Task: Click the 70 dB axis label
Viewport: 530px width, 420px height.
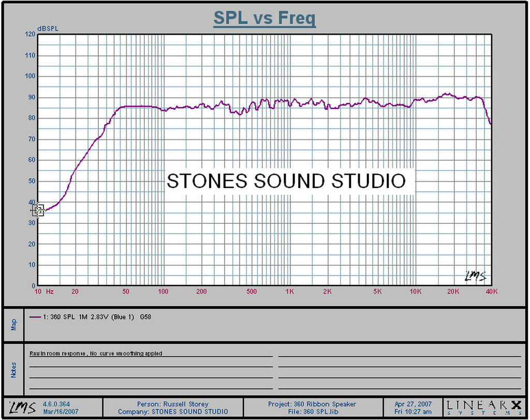Action: click(x=32, y=139)
